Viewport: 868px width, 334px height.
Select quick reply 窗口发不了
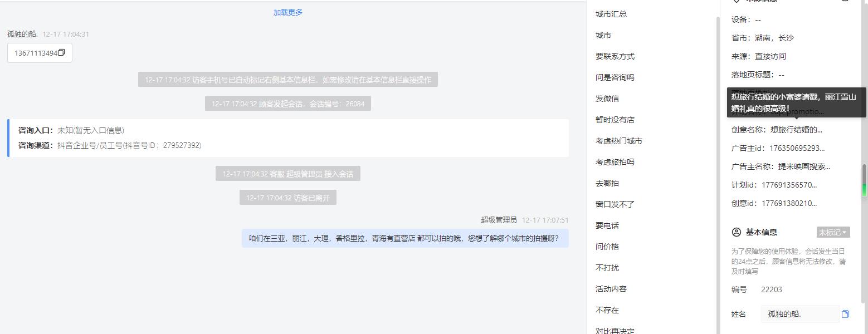(615, 204)
